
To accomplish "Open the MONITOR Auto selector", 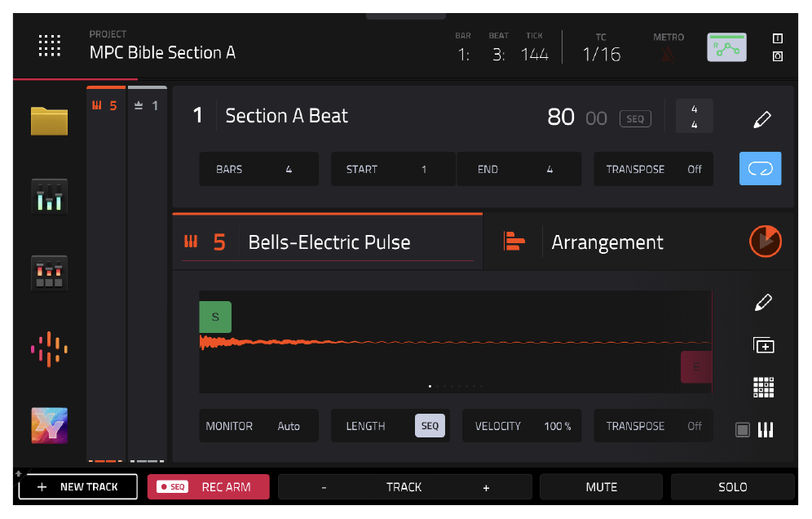I will 259,426.
